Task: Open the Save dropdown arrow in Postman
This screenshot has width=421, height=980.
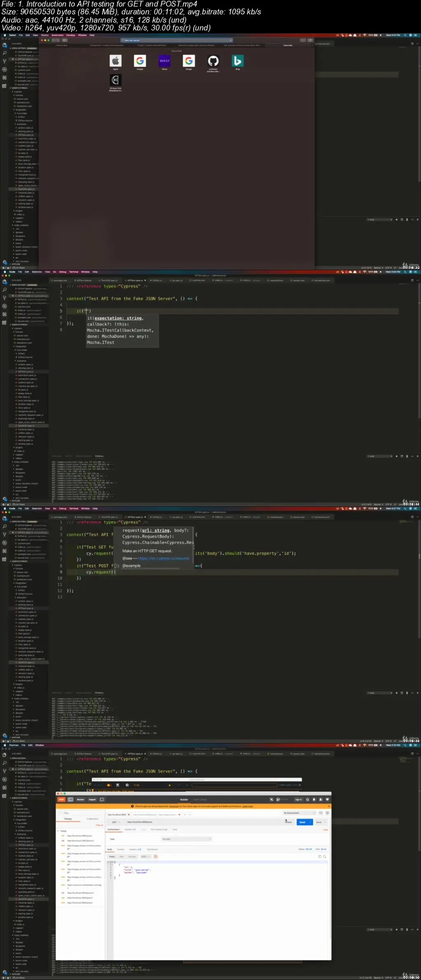Action: [325, 822]
